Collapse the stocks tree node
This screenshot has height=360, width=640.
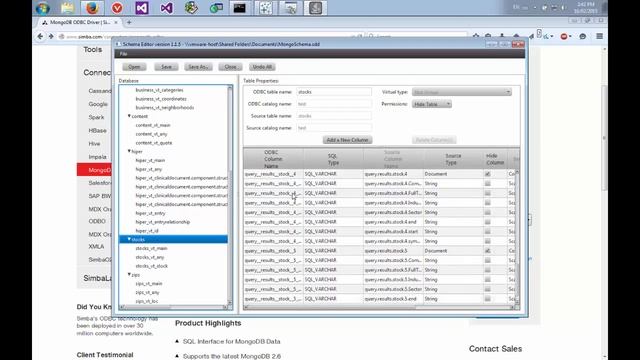click(129, 239)
